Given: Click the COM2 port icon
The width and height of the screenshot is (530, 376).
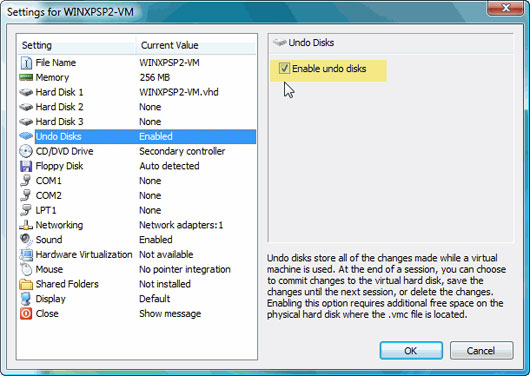Looking at the screenshot, I should 26,195.
